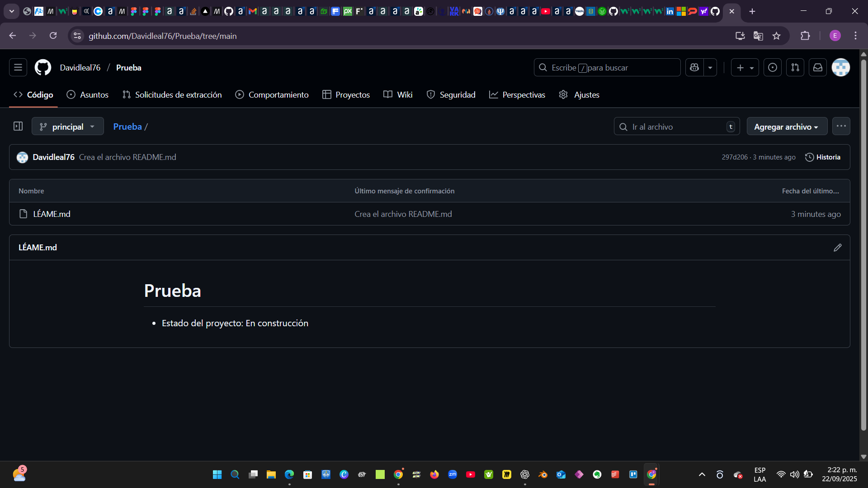The height and width of the screenshot is (488, 868).
Task: Click the GitHub Octocat logo
Action: 43,67
